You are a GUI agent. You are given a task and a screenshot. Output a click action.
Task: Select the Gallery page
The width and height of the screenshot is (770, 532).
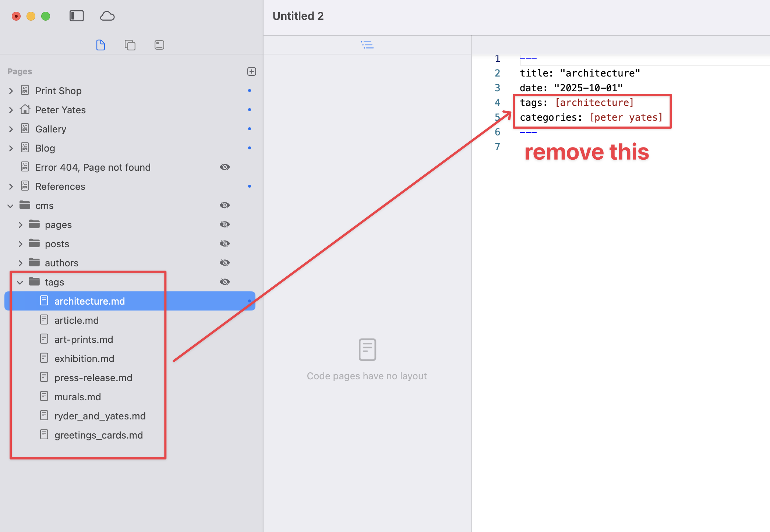[51, 129]
